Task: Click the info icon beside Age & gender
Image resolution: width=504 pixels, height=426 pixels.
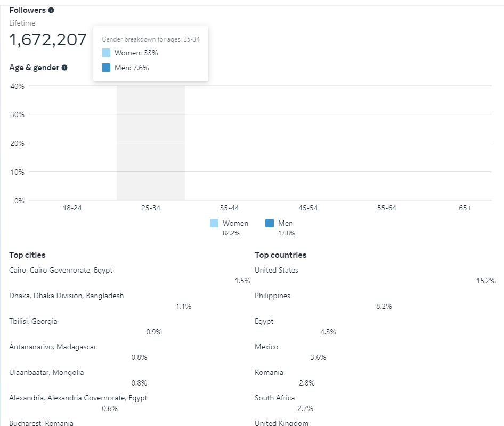Action: pos(64,68)
